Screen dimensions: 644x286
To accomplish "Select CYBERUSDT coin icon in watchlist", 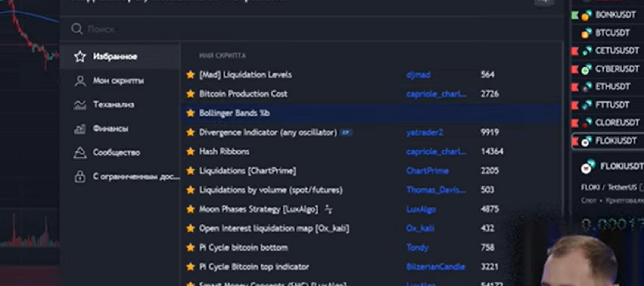I will pyautogui.click(x=587, y=69).
